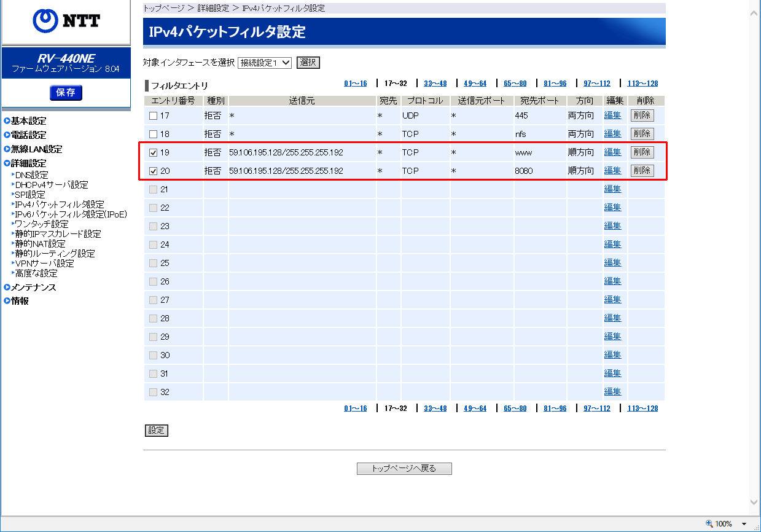Go to entries 33～48 in the bottom pager
This screenshot has height=532, width=761.
point(435,409)
